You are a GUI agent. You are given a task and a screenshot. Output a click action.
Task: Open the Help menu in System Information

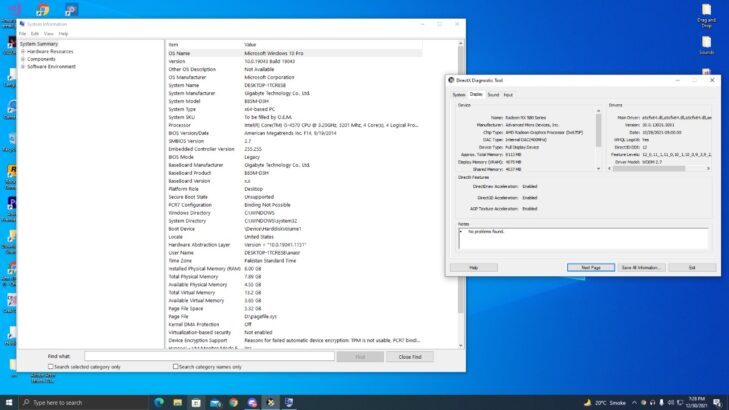[x=63, y=34]
